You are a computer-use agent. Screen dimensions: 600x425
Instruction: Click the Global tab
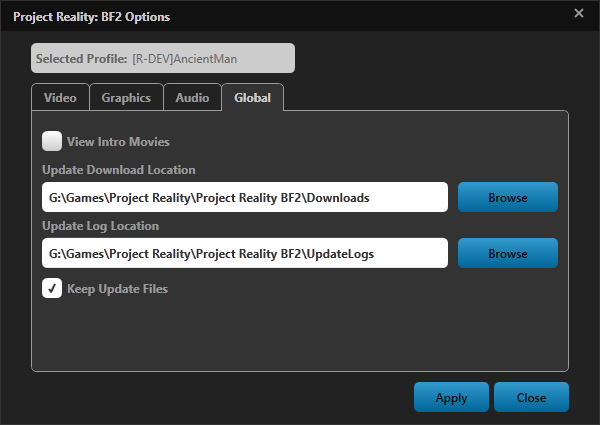tap(252, 98)
